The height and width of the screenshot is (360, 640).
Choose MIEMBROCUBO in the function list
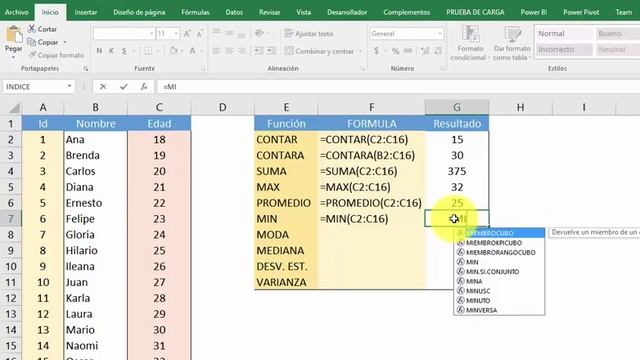[499, 233]
